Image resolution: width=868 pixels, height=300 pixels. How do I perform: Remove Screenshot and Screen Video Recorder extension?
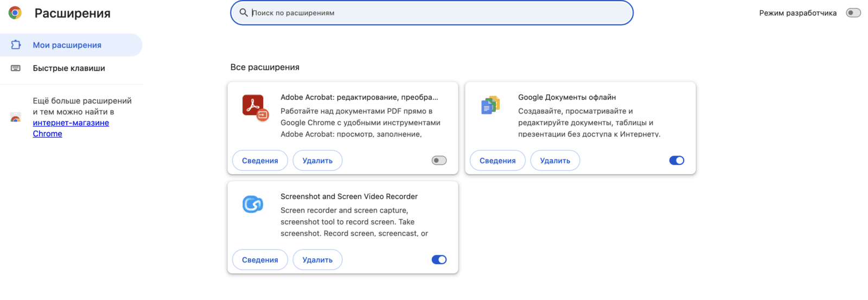pos(317,260)
